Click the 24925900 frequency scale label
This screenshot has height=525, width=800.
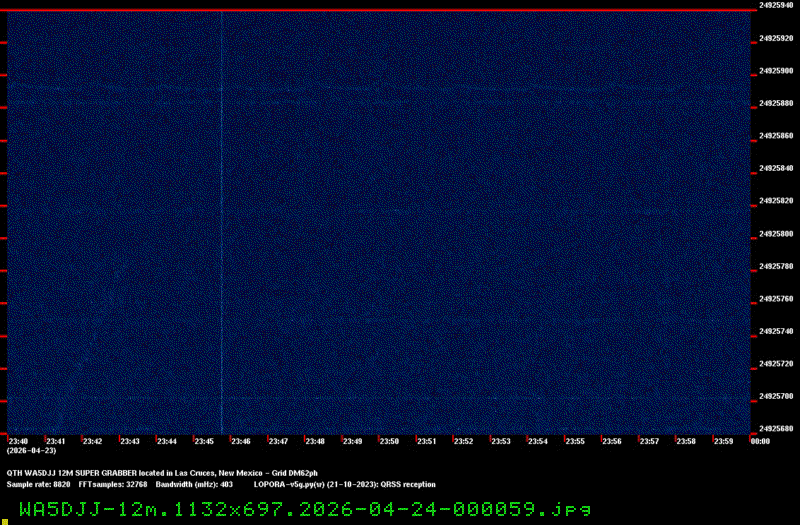776,71
